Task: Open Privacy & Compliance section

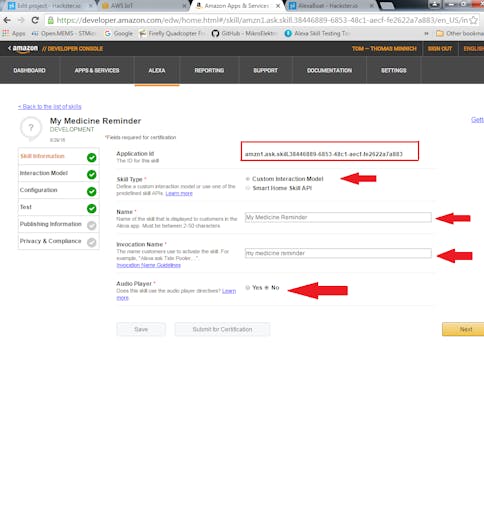Action: [x=59, y=241]
